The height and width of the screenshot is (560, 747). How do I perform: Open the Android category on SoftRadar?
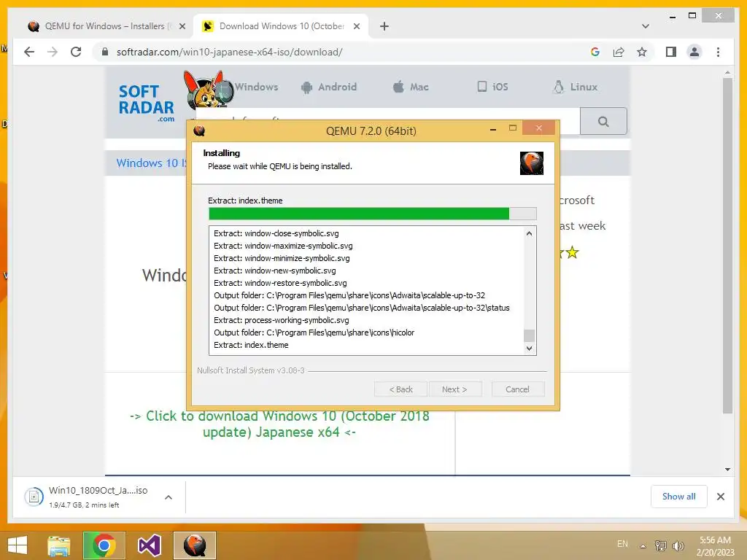pos(329,87)
